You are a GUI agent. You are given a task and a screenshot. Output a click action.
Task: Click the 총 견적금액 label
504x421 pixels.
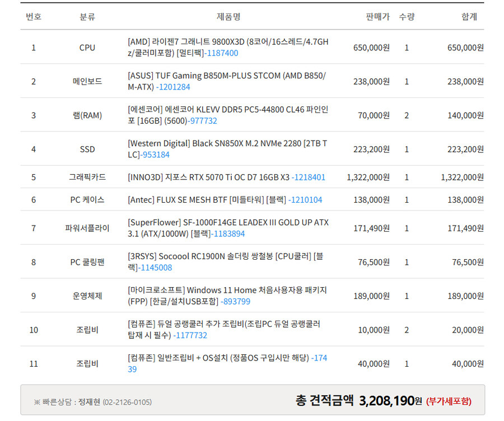click(x=324, y=400)
